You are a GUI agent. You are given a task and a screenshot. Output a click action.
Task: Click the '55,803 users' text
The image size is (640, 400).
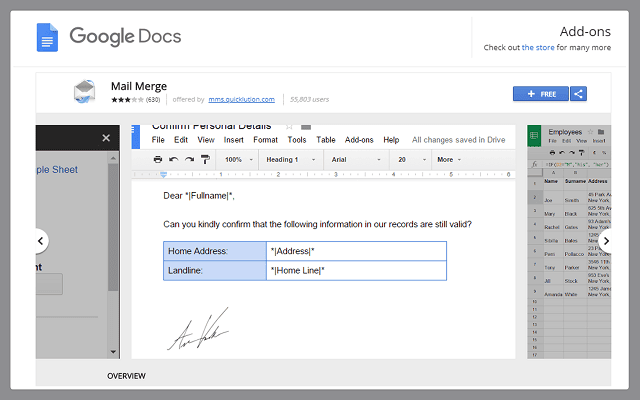point(309,99)
